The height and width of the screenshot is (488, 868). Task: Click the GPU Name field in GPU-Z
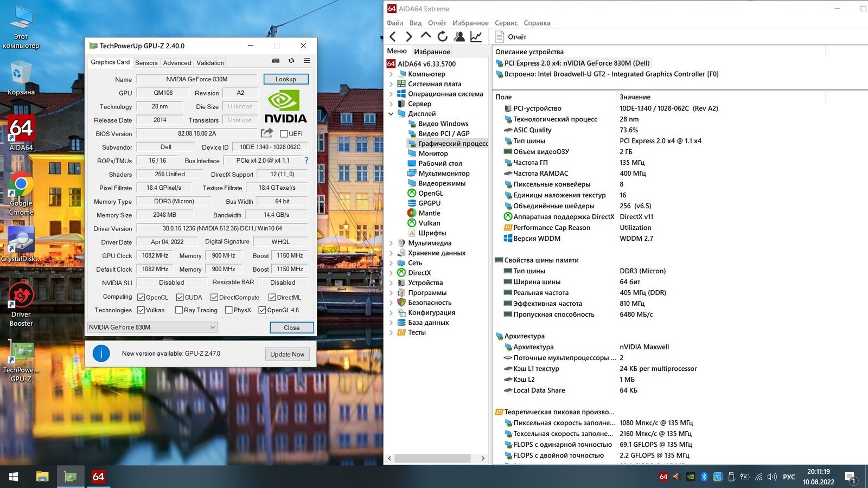[x=196, y=79]
